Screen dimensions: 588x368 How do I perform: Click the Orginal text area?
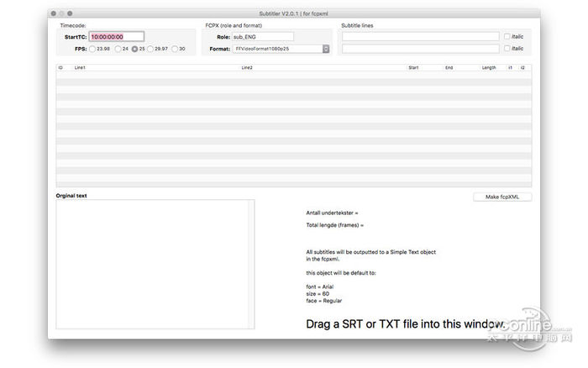click(153, 264)
